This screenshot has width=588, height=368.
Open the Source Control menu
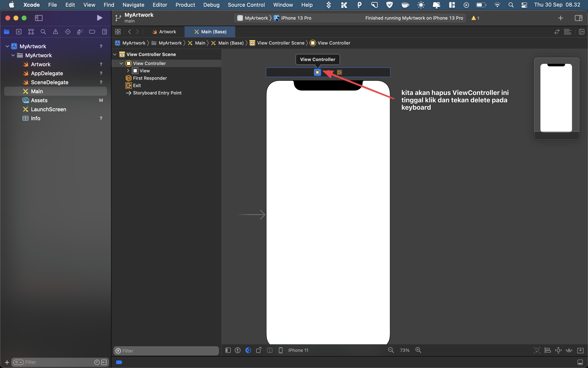point(246,5)
